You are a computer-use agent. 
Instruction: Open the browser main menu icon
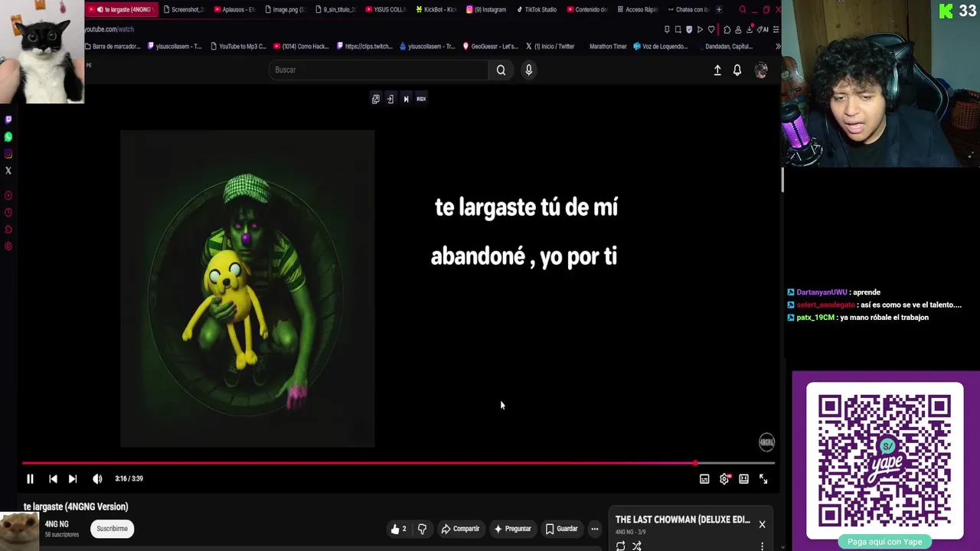pyautogui.click(x=776, y=30)
